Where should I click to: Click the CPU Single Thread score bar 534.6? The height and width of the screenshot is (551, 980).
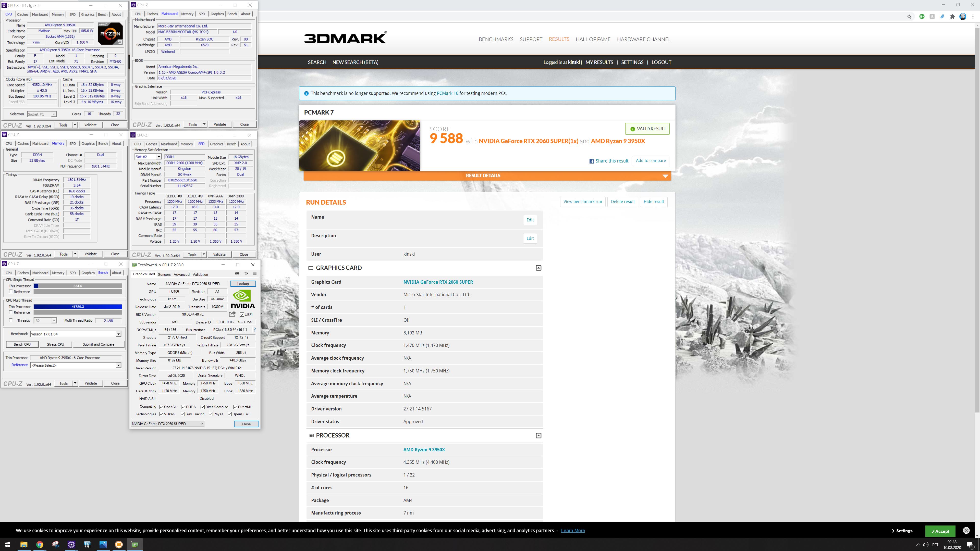78,286
